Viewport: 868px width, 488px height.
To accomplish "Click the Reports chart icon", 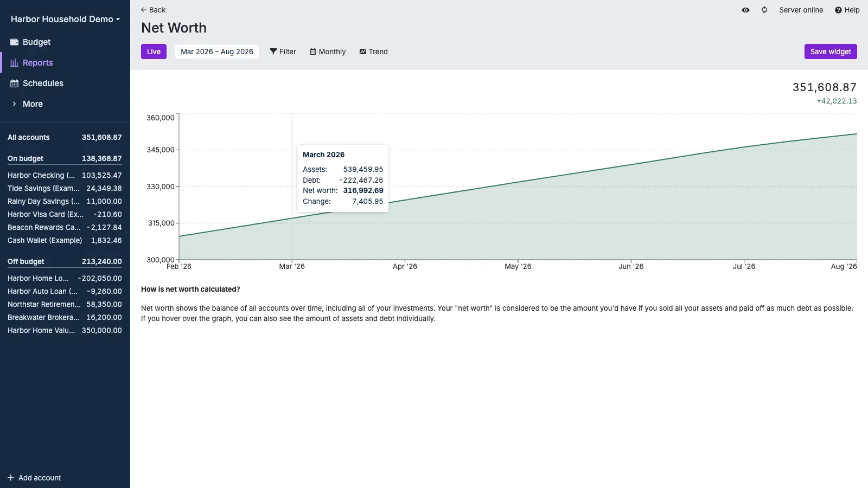I will click(14, 63).
